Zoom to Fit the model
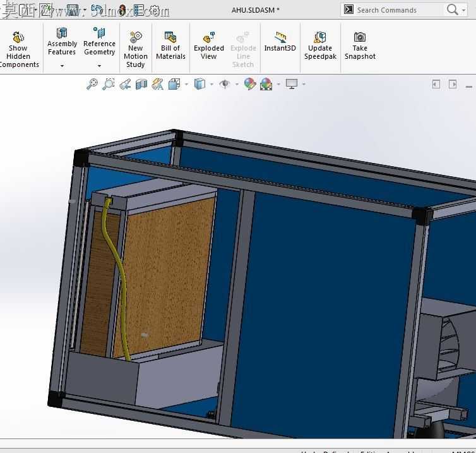The image size is (476, 453). [92, 84]
